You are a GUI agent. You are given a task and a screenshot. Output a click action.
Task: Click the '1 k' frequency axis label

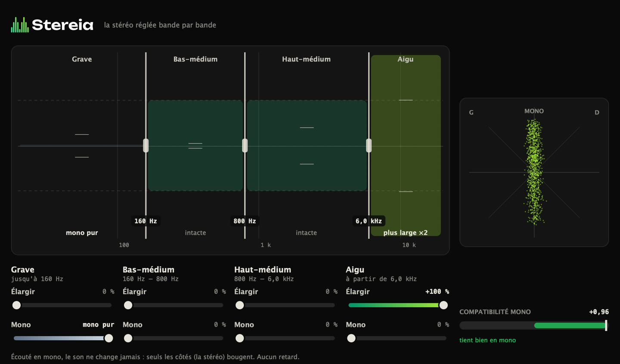tap(266, 245)
